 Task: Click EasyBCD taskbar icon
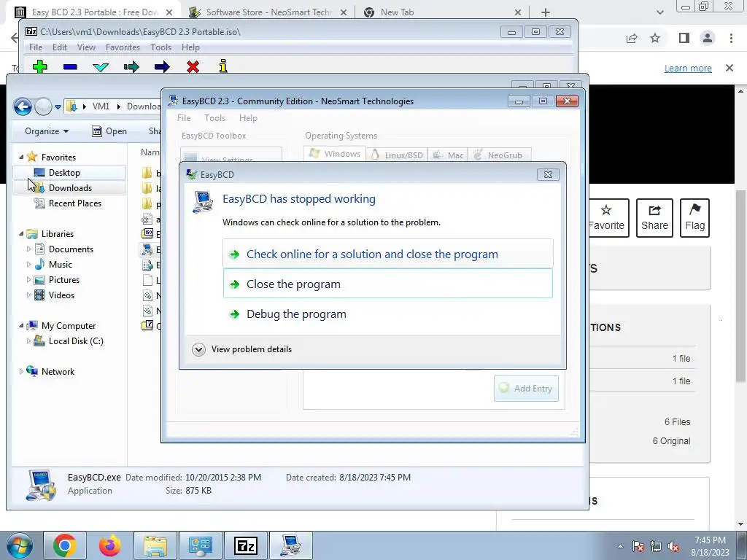(291, 545)
